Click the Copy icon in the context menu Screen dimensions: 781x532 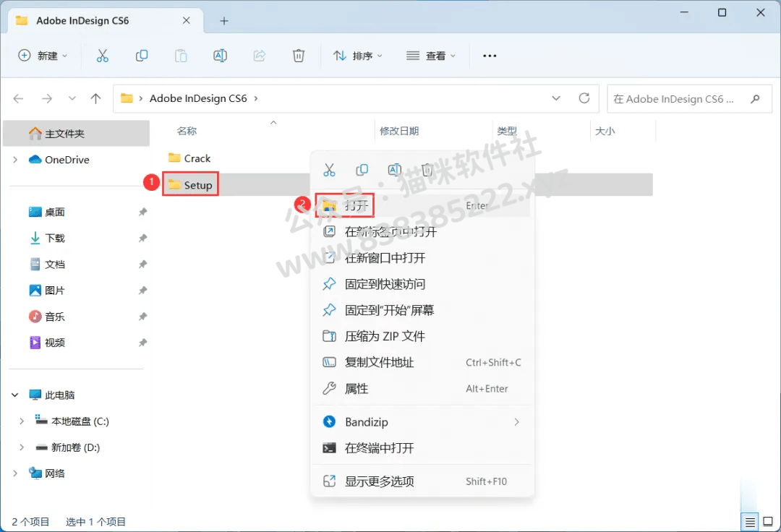(362, 170)
